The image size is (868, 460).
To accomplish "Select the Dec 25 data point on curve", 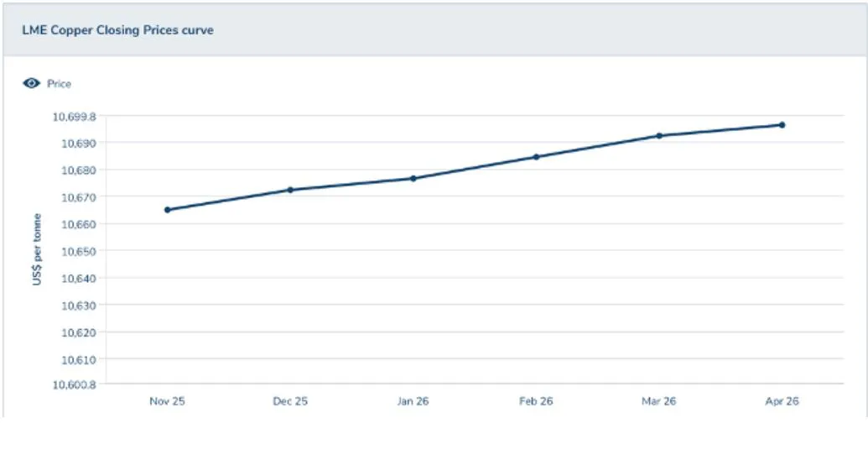I will click(x=290, y=190).
